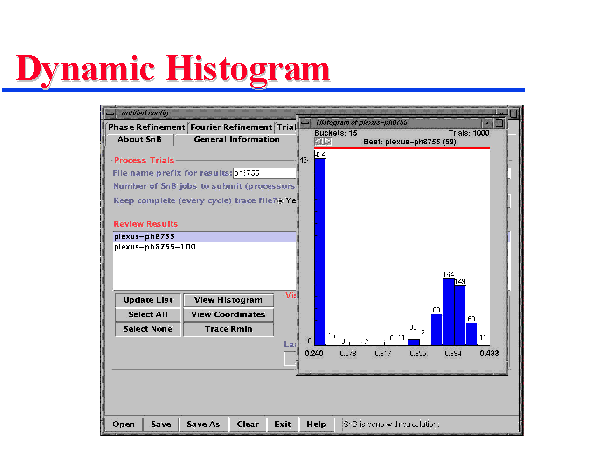Open the General Information tab
Screen dimensions: 600x450
[x=237, y=140]
